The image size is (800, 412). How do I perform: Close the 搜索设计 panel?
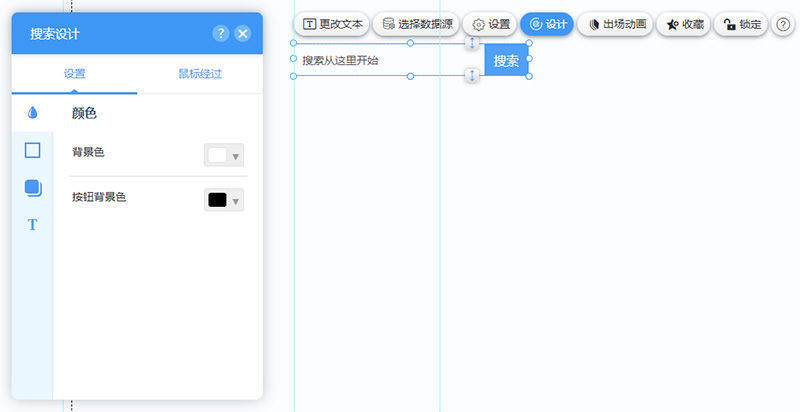click(x=243, y=34)
